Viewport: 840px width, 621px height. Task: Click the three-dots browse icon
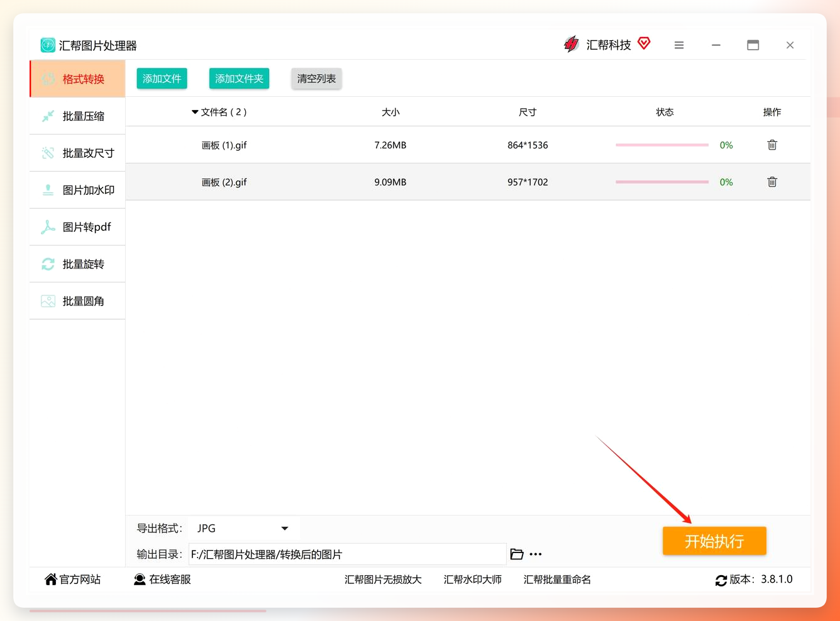(x=536, y=554)
